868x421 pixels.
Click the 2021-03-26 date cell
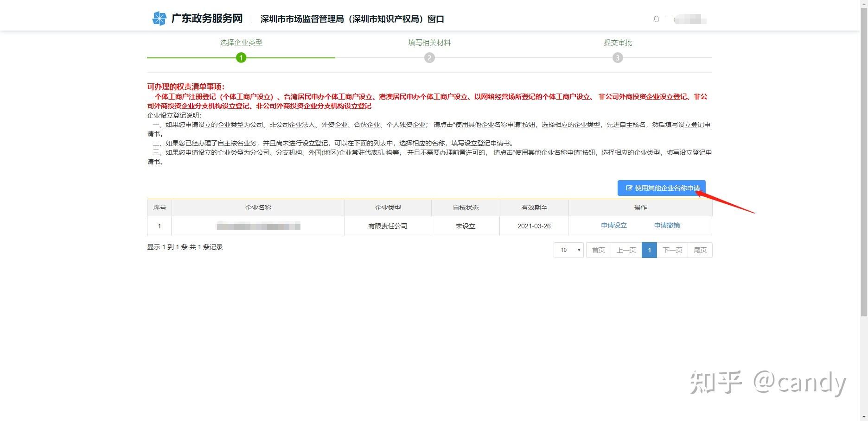(534, 226)
